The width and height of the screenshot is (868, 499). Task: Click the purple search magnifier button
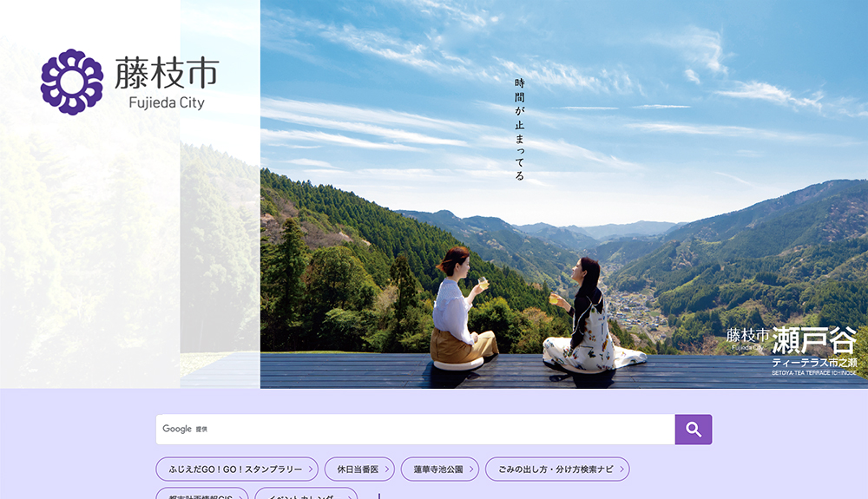[693, 430]
